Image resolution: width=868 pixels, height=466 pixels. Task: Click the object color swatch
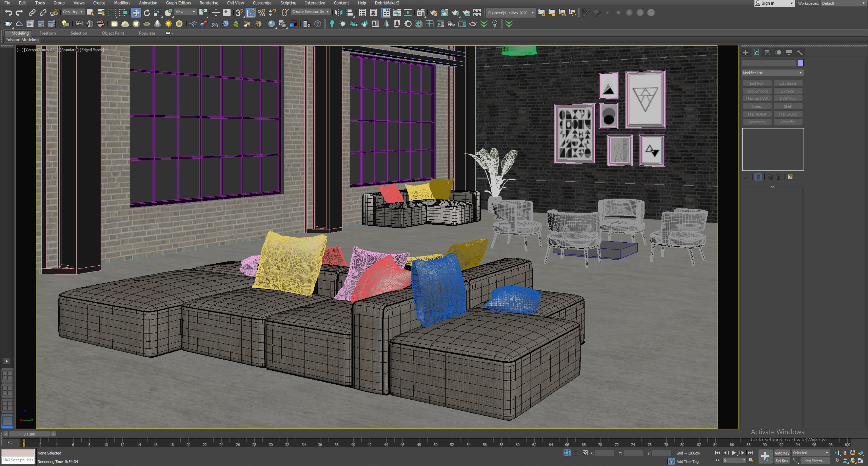[801, 63]
